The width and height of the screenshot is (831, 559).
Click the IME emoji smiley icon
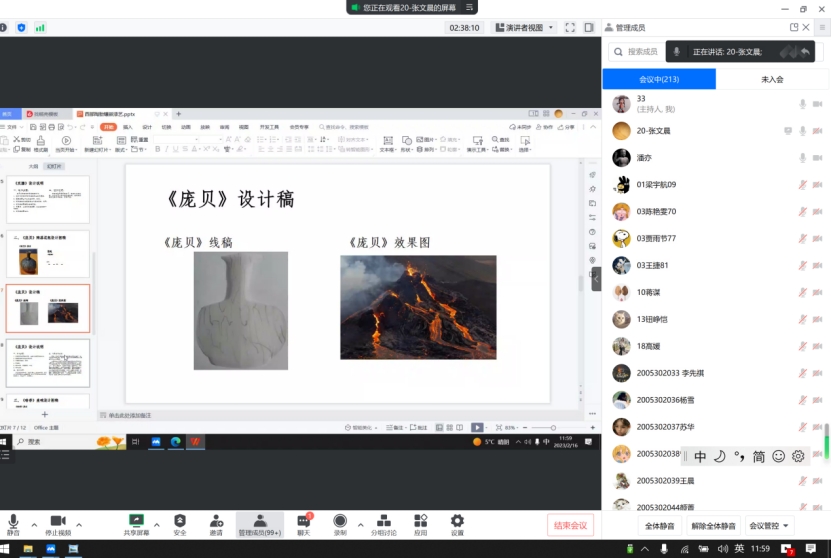click(x=779, y=456)
